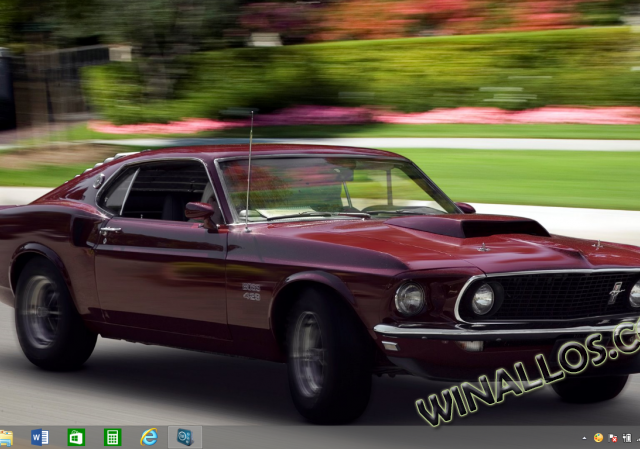The width and height of the screenshot is (640, 449).
Task: Launch Internet Explorer from the taskbar
Action: (149, 437)
